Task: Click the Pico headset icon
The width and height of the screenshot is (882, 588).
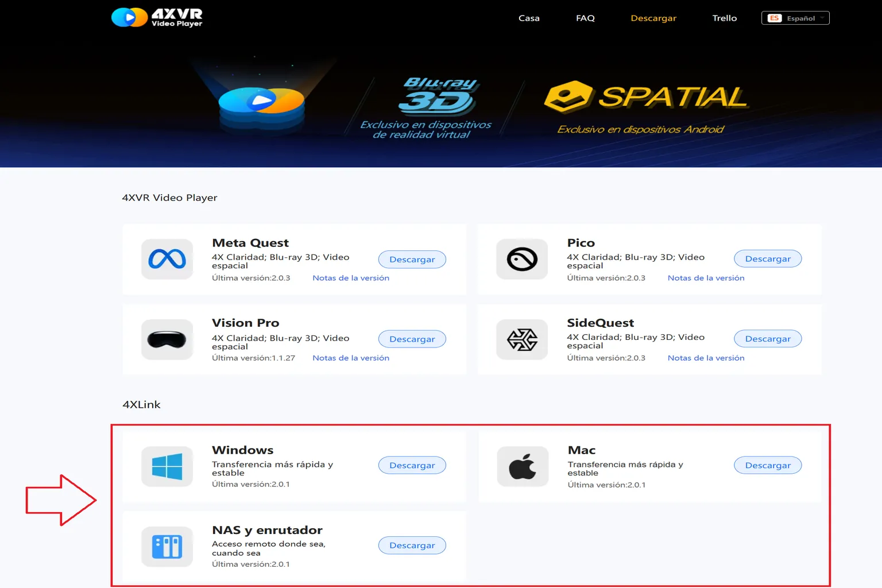Action: point(522,259)
